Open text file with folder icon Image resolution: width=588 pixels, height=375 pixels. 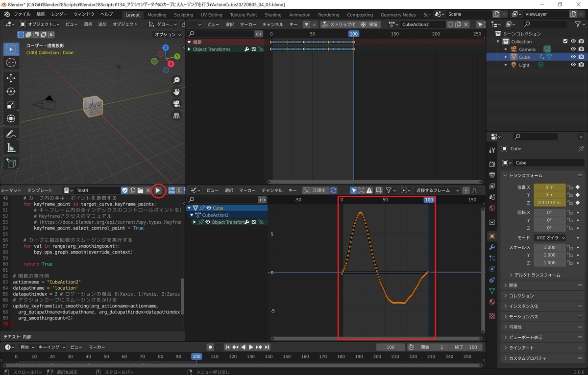[x=140, y=190]
